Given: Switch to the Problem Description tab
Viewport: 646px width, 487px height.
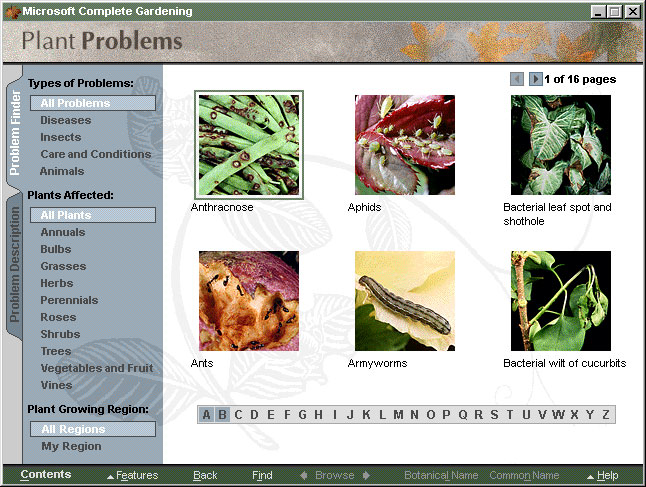Looking at the screenshot, I should coord(14,265).
